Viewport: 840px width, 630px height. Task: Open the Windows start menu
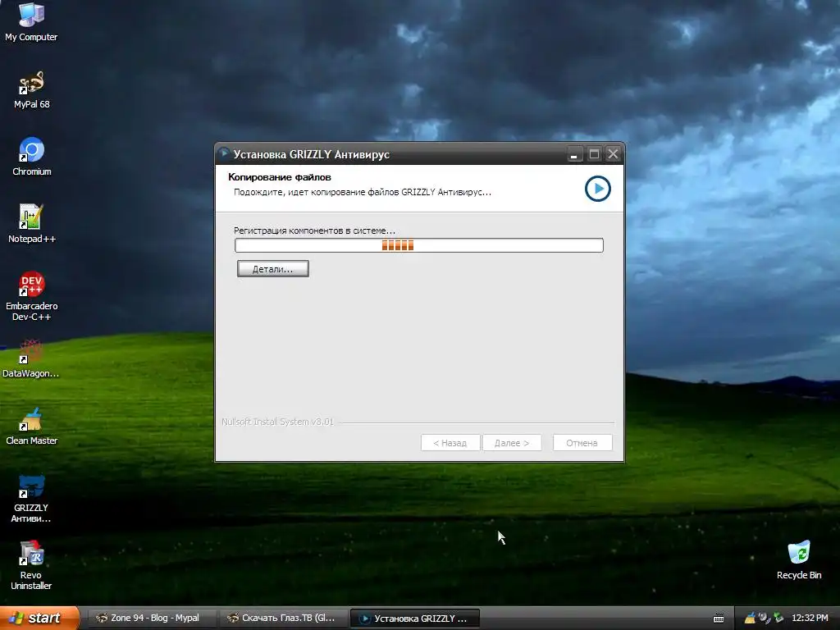click(x=39, y=619)
